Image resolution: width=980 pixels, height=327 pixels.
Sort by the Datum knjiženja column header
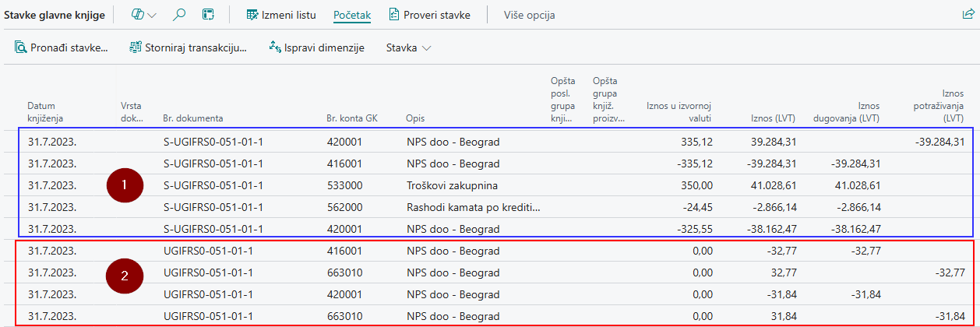[44, 112]
